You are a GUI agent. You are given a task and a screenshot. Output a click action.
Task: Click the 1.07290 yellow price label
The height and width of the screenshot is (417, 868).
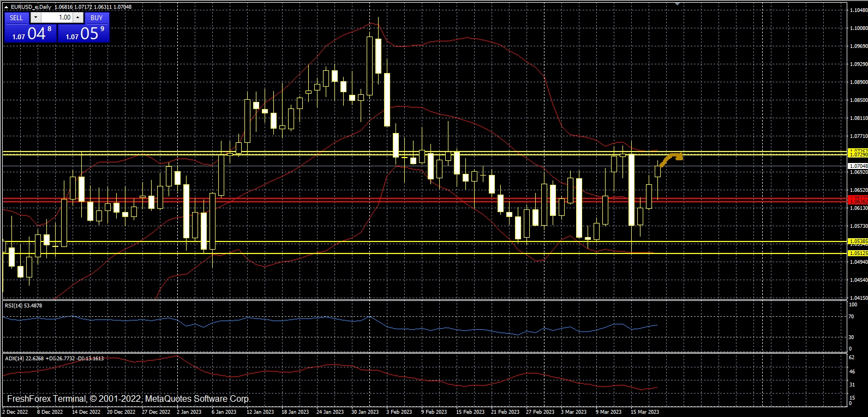858,155
